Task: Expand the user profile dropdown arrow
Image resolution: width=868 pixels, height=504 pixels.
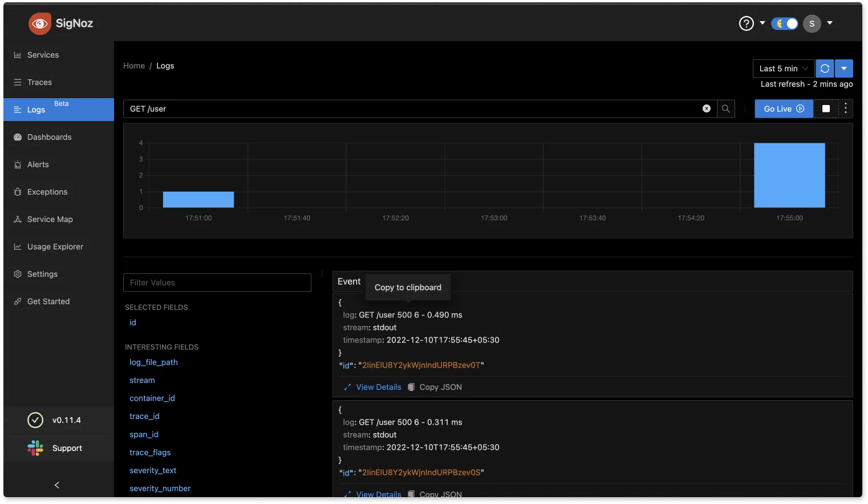Action: coord(830,23)
